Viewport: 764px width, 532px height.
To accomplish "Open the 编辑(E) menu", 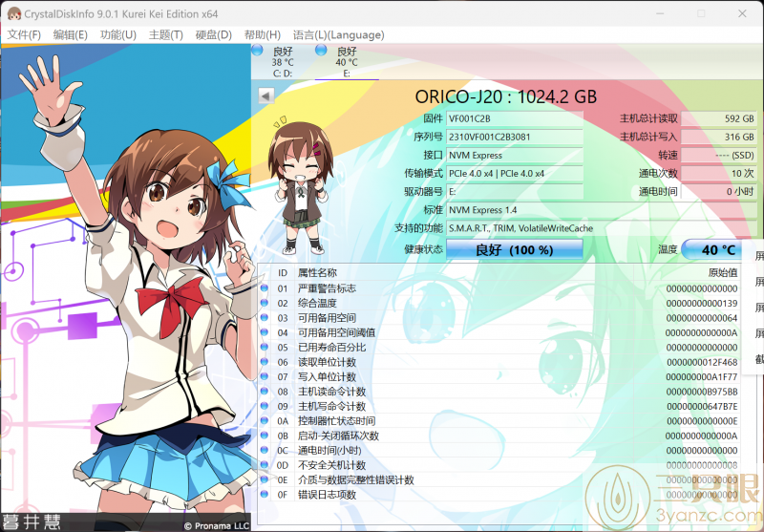I will pos(70,35).
